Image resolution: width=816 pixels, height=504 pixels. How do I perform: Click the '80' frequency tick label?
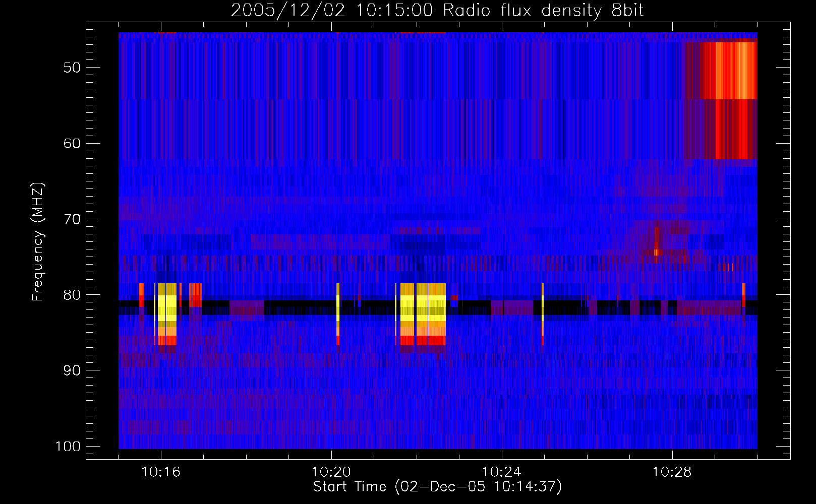72,295
